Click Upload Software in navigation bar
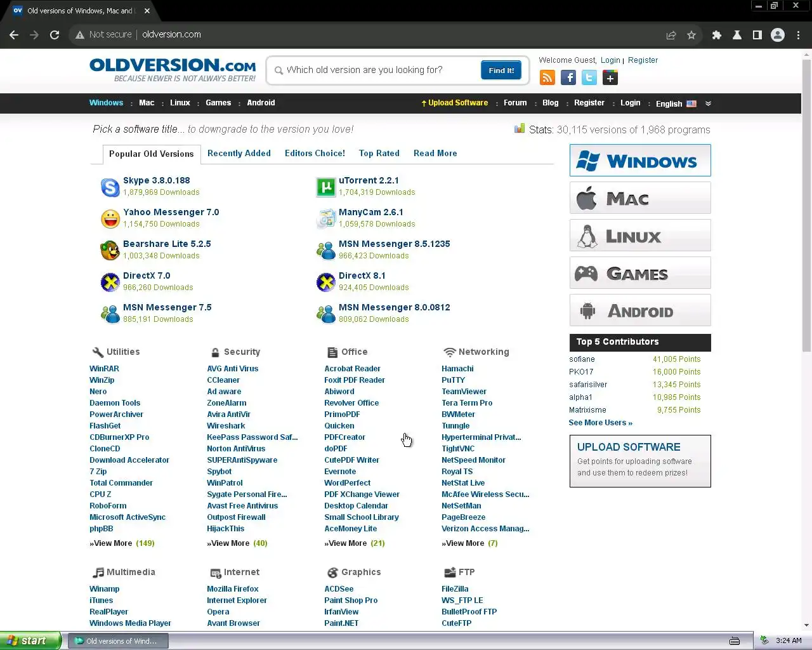The image size is (812, 650). 455,103
